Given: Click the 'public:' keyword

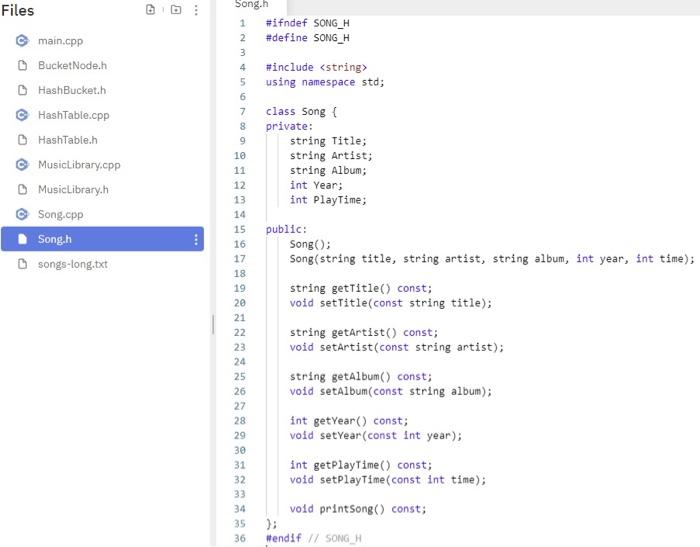Looking at the screenshot, I should pos(286,229).
